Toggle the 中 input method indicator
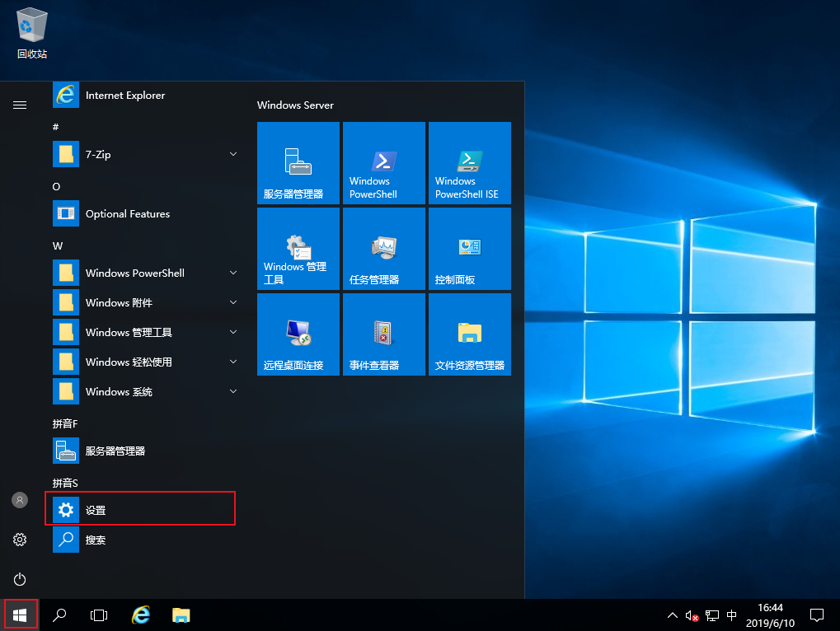840x631 pixels. pyautogui.click(x=731, y=615)
